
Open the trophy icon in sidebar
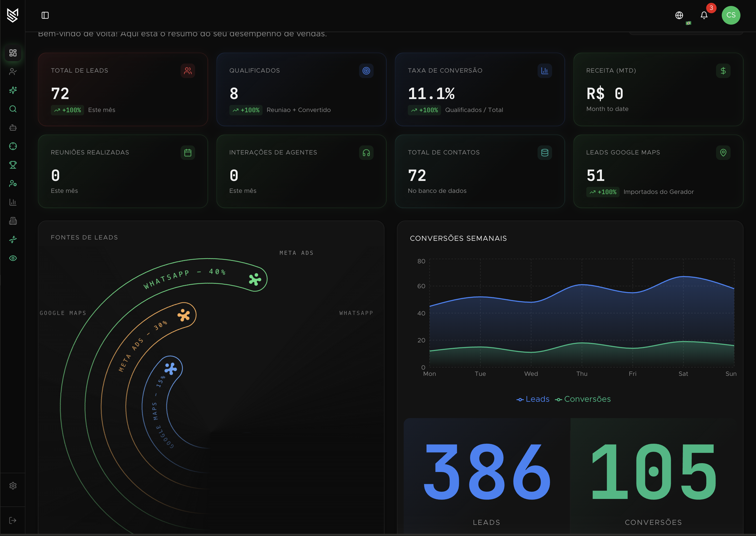coord(13,165)
